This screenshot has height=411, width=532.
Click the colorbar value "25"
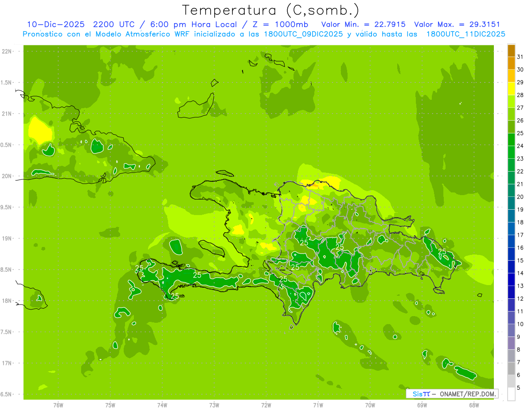(x=520, y=133)
